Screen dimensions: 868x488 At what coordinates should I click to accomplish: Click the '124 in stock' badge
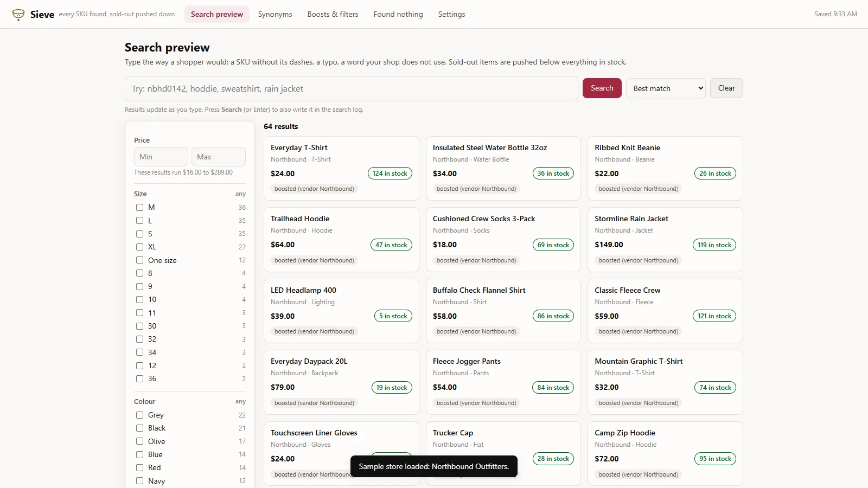[390, 174]
